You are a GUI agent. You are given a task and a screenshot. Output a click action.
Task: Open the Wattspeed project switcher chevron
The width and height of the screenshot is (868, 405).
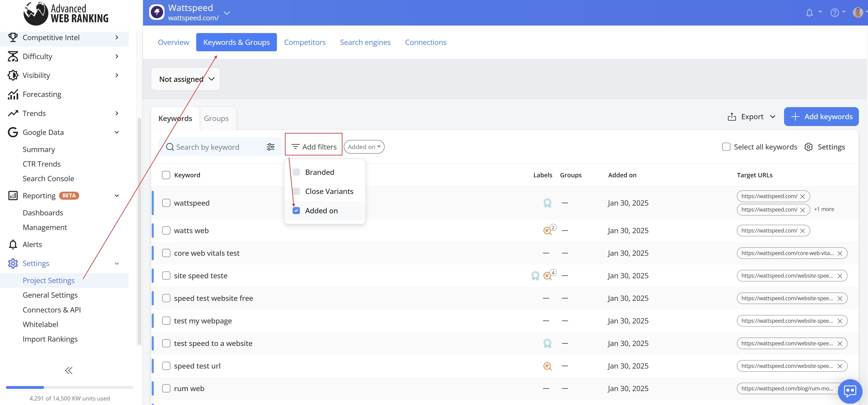point(227,13)
